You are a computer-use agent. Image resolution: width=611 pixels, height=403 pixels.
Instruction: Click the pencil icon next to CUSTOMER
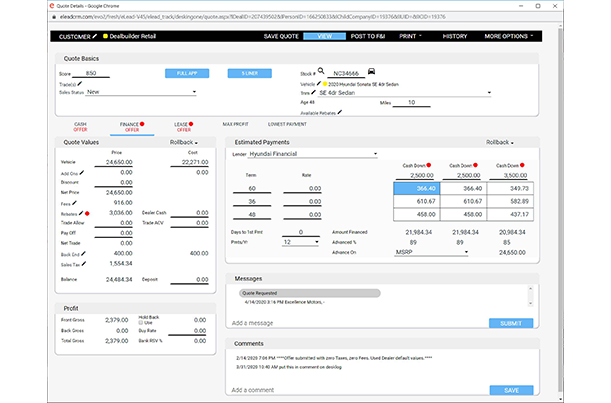coord(95,36)
